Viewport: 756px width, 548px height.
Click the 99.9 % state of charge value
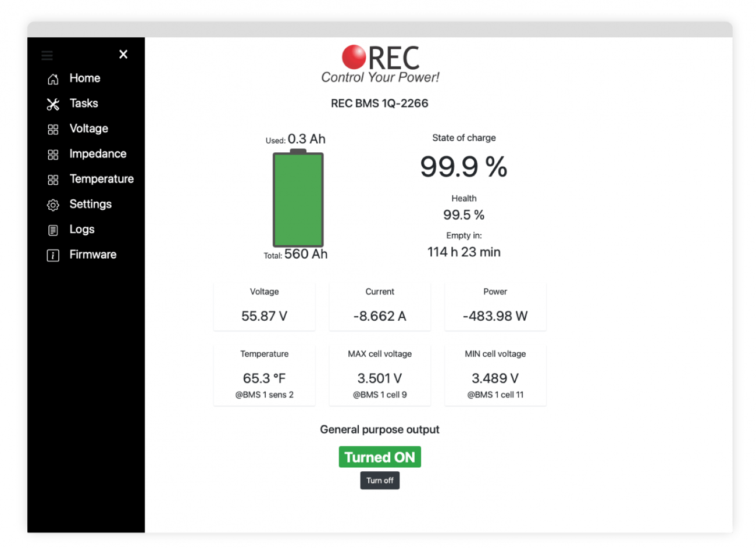tap(463, 167)
